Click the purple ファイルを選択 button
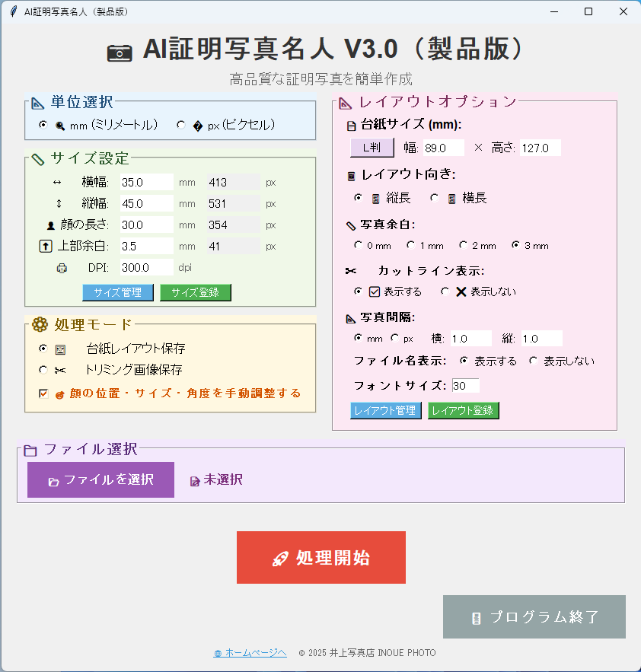The height and width of the screenshot is (672, 641). tap(100, 480)
